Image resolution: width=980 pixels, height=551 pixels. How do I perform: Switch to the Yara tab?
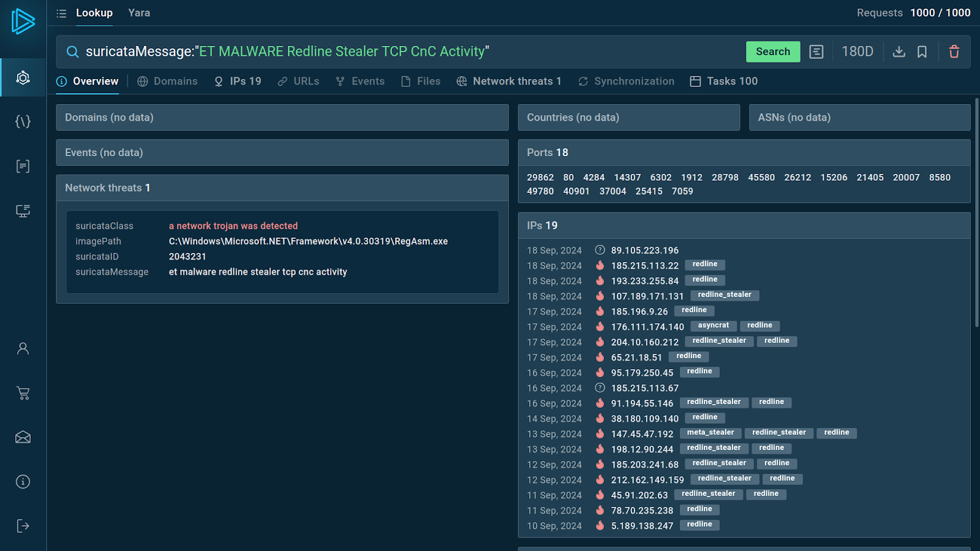tap(139, 13)
